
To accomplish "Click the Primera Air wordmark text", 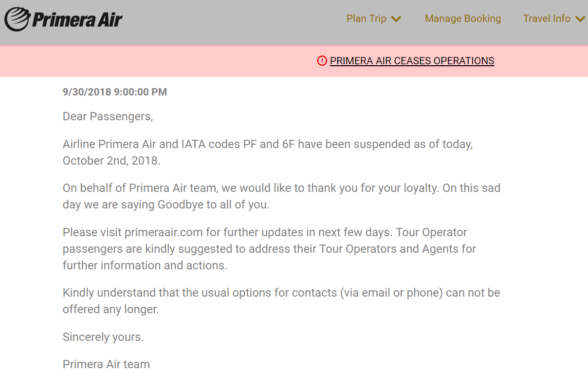I will (77, 20).
